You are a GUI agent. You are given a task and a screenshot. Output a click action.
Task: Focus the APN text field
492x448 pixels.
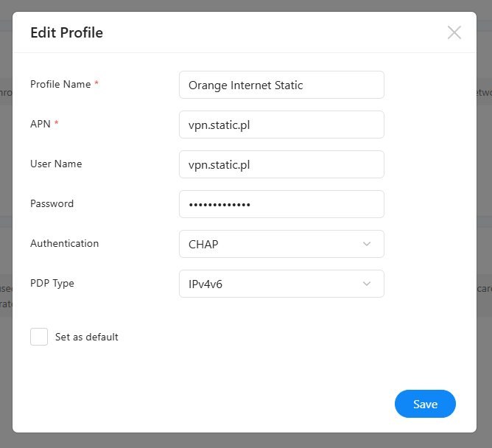[281, 125]
